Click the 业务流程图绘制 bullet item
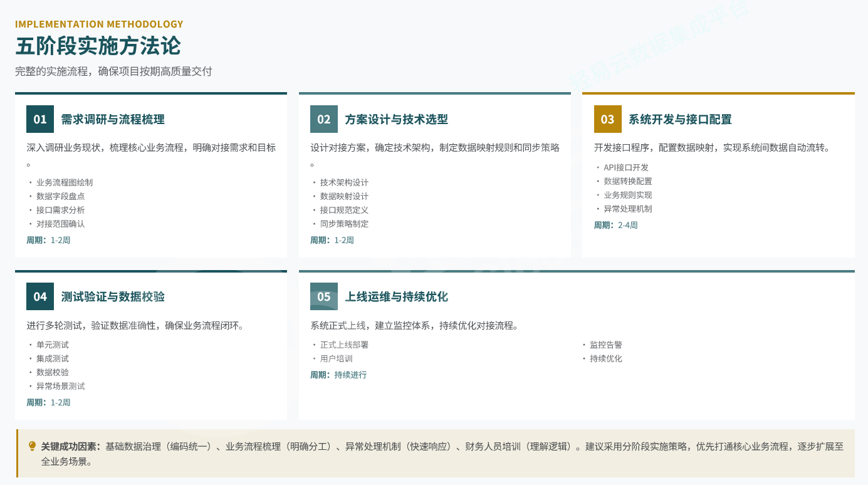The width and height of the screenshot is (868, 485). pos(65,182)
